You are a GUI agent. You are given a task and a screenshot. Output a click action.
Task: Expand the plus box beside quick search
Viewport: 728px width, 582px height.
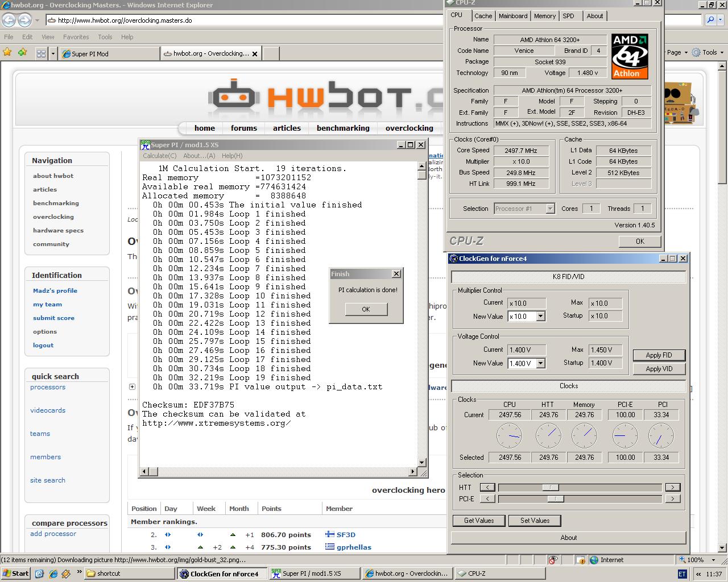(132, 387)
